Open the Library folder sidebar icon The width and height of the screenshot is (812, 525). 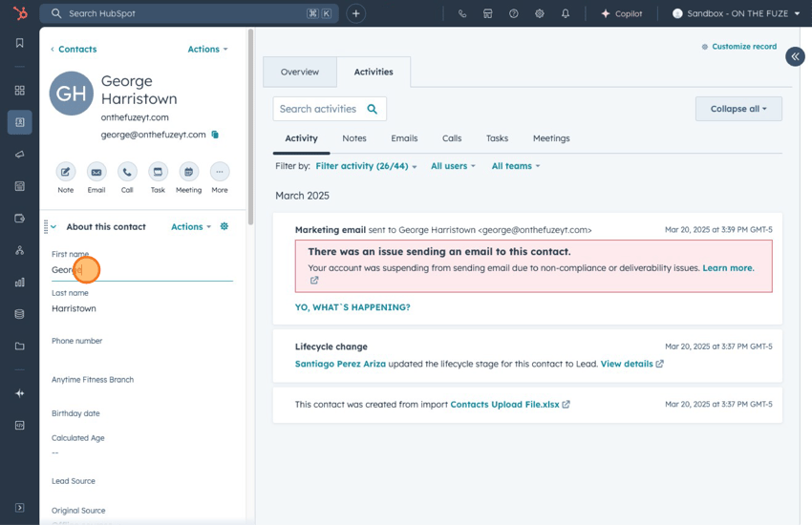(20, 346)
